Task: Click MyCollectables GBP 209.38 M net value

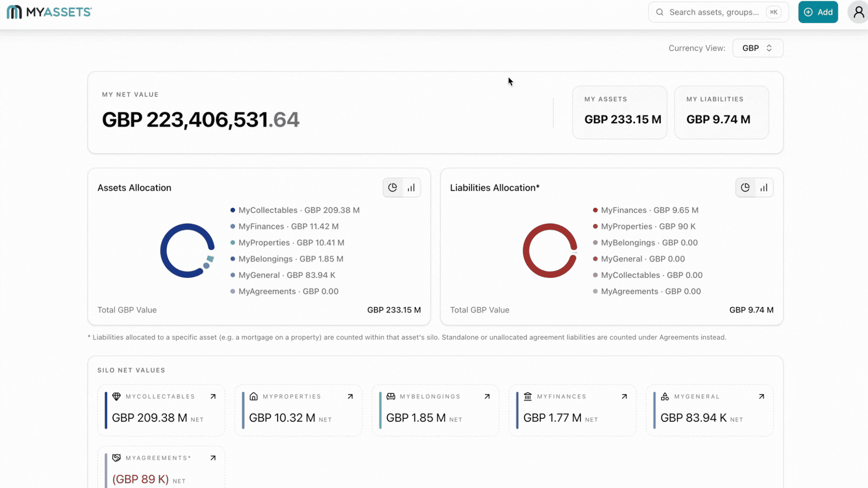Action: [x=150, y=418]
